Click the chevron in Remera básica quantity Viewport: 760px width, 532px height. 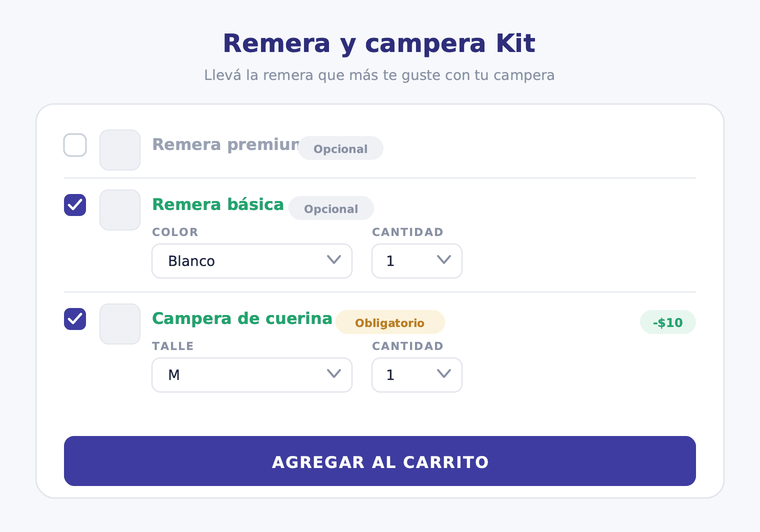(444, 259)
